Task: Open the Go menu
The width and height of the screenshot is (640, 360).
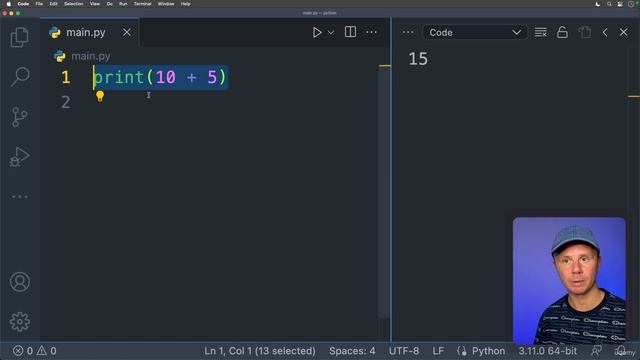Action: 109,4
